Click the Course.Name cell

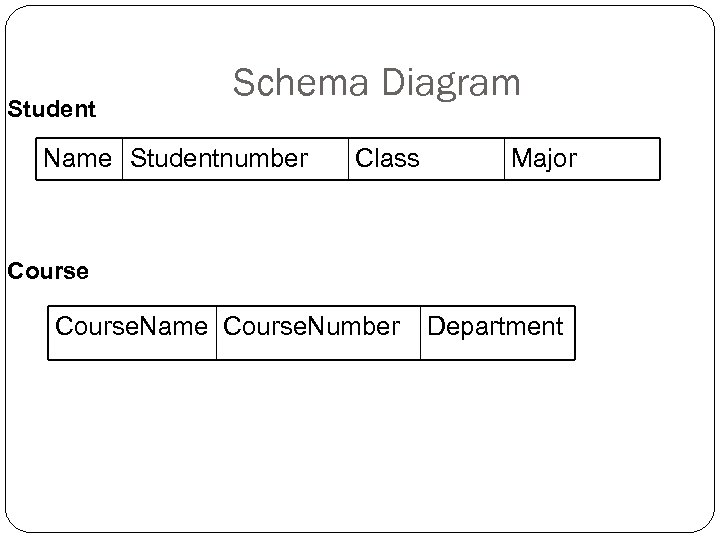[133, 327]
